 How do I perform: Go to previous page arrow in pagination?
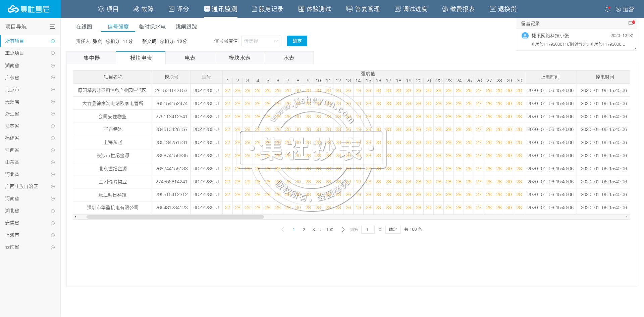pyautogui.click(x=282, y=230)
